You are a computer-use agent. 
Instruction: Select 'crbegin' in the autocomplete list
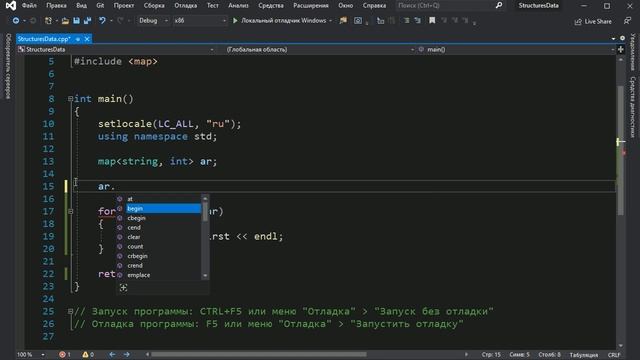point(159,256)
